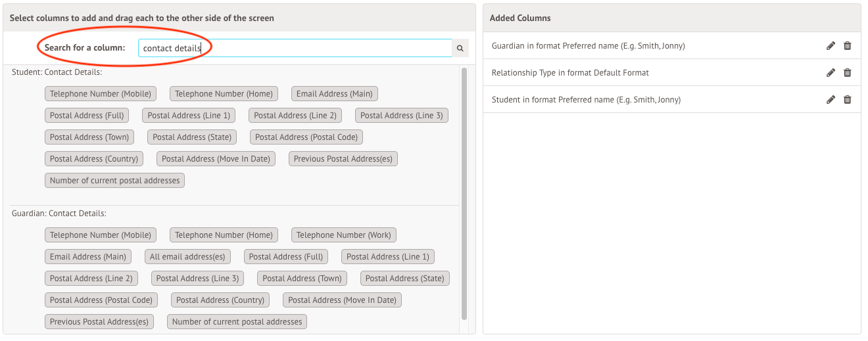Edit the Student Preferred name column

pos(831,100)
